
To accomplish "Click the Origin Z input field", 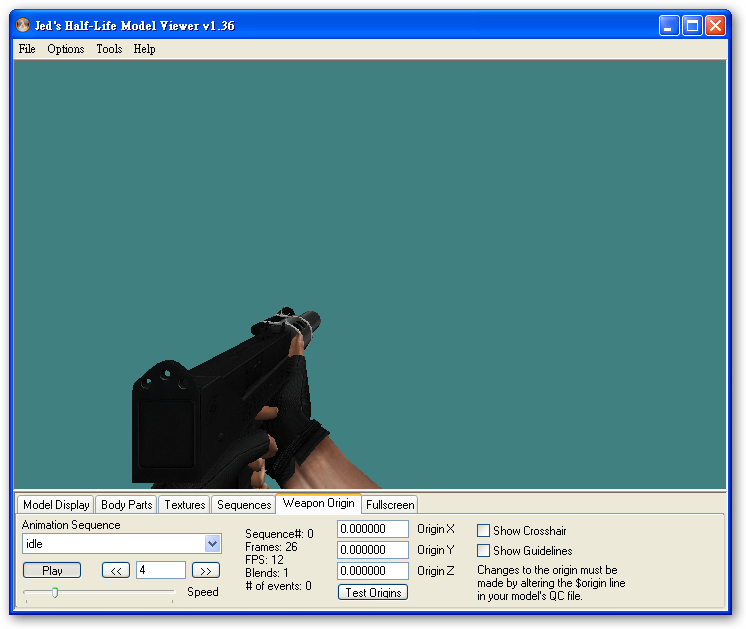I will click(x=373, y=571).
